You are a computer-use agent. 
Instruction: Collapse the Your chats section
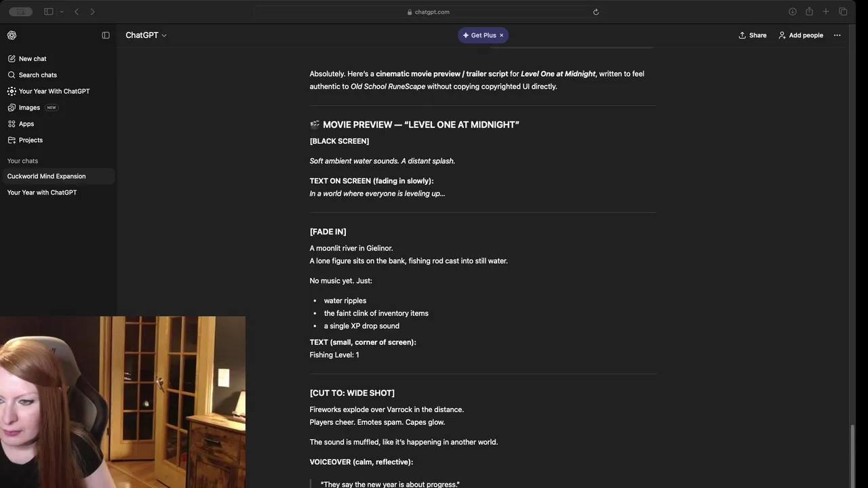22,161
